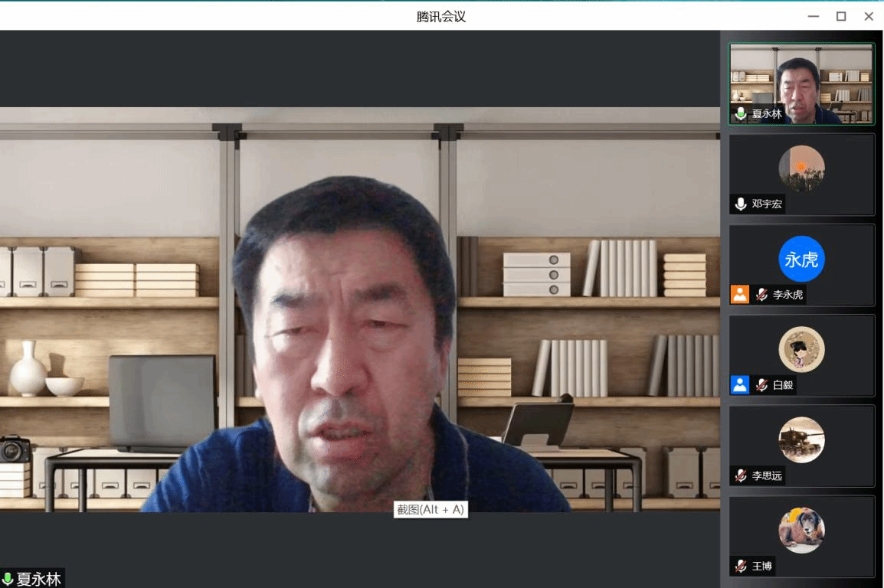This screenshot has width=884, height=588.
Task: Click the muted mic icon for 白毅
Action: [761, 385]
